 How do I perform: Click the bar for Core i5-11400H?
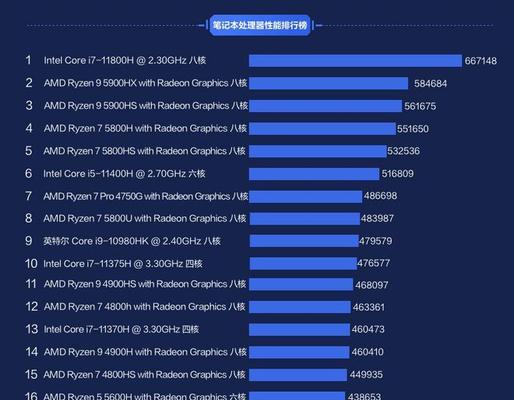click(314, 174)
